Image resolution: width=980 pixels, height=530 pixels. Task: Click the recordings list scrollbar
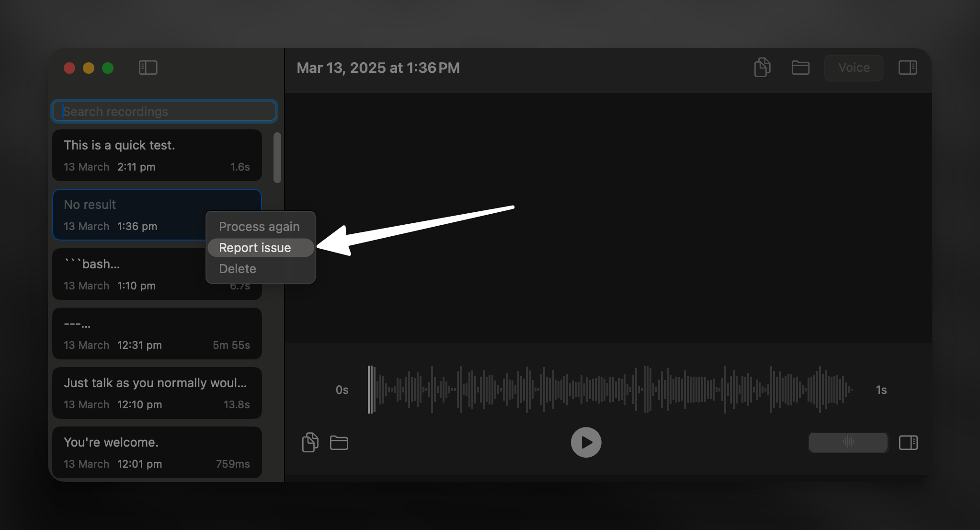click(277, 158)
